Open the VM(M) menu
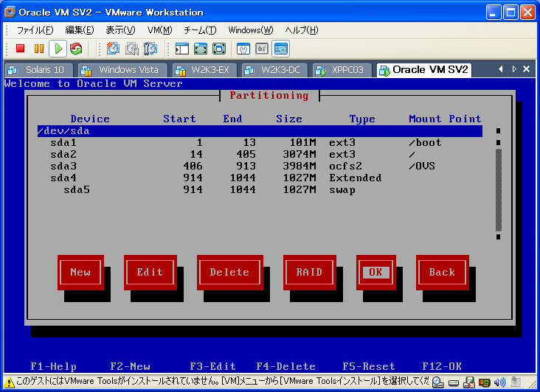Screen dimensions: 540x392 [160, 30]
